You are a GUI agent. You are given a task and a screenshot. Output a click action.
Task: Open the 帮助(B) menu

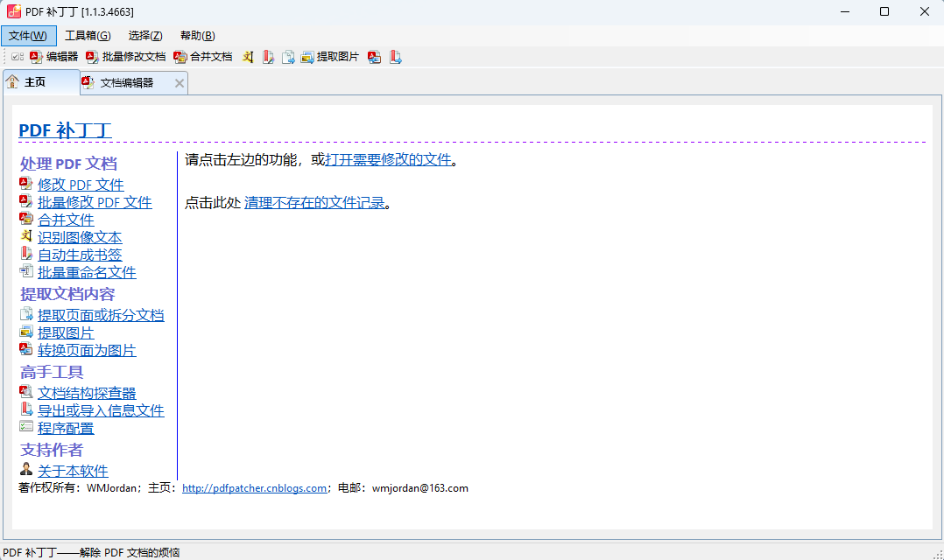tap(197, 36)
